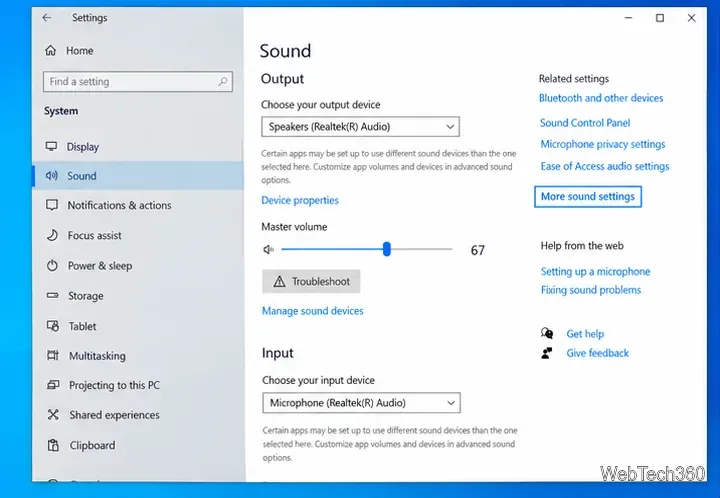Click in the Find a setting box
The image size is (720, 498).
click(x=138, y=82)
